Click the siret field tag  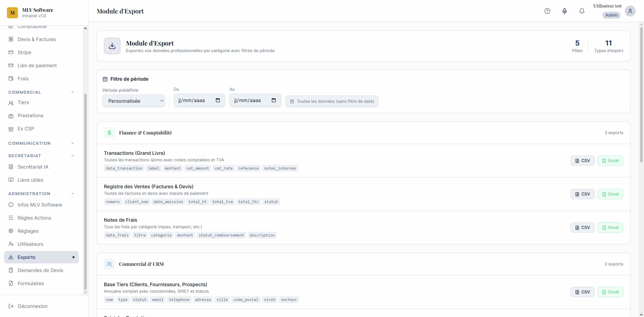(270, 300)
